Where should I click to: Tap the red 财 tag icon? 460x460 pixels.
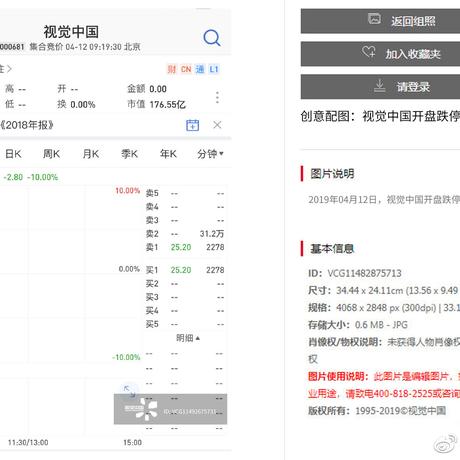pos(172,69)
